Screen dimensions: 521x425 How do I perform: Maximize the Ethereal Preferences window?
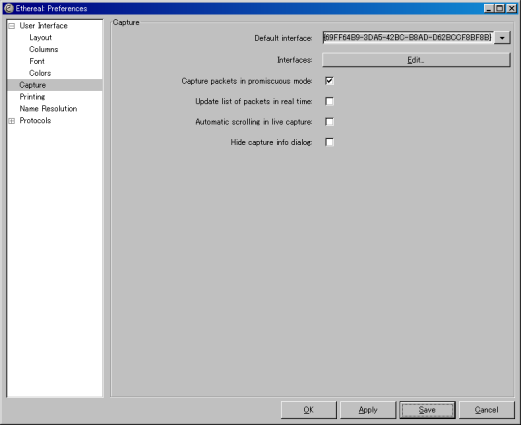pos(500,8)
